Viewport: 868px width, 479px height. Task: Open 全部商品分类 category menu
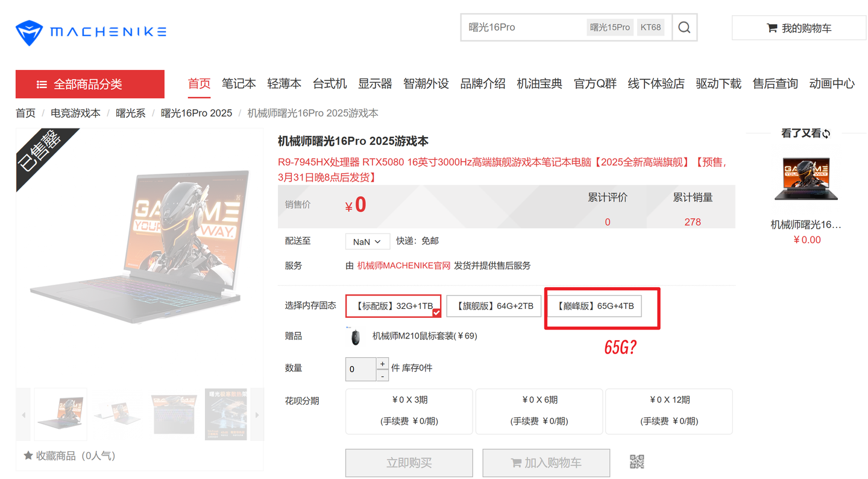(90, 84)
